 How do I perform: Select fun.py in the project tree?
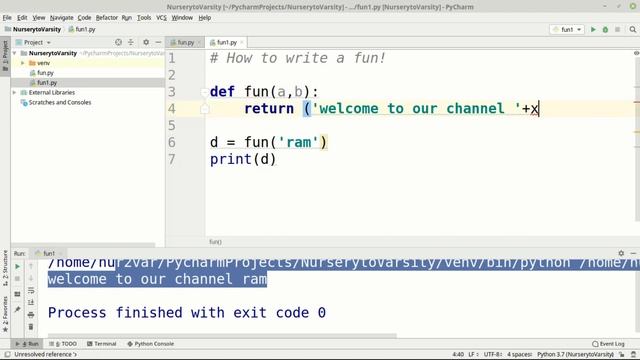click(x=45, y=73)
